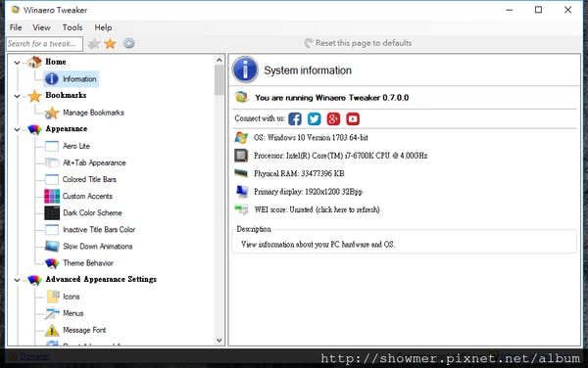This screenshot has width=588, height=368.
Task: Click the Aero Lite window icon
Action: (x=52, y=146)
